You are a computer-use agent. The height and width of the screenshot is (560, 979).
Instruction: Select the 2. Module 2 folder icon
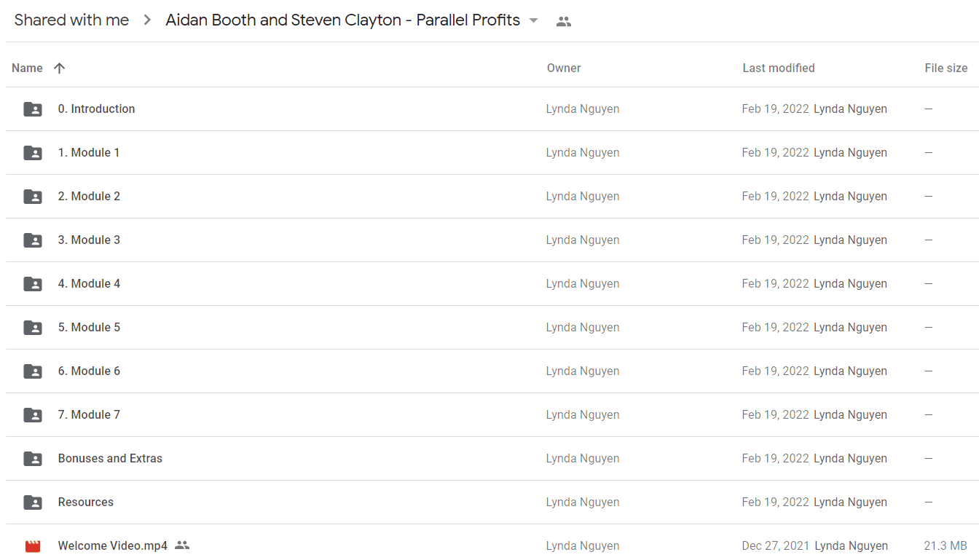(33, 197)
